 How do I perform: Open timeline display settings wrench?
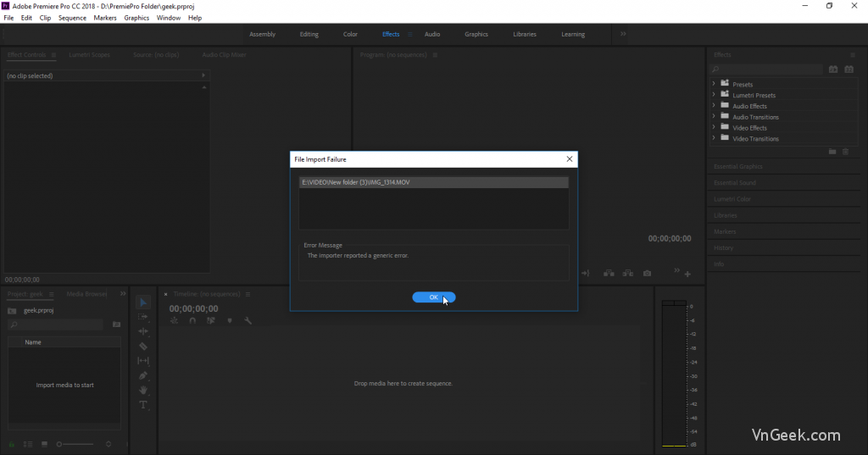click(248, 320)
